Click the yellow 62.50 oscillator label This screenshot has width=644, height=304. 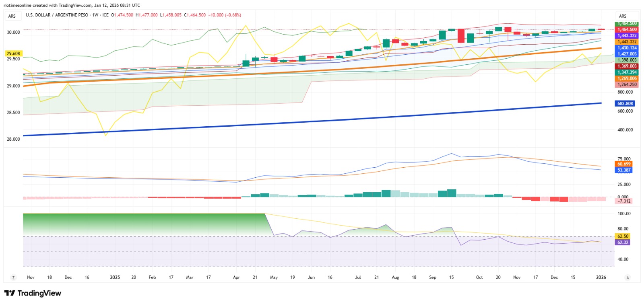coord(623,236)
